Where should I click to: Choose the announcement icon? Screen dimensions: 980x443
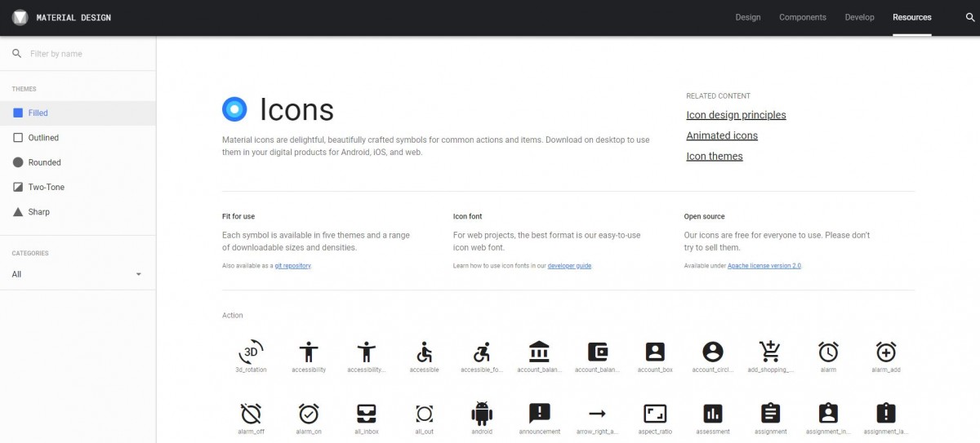click(x=539, y=413)
